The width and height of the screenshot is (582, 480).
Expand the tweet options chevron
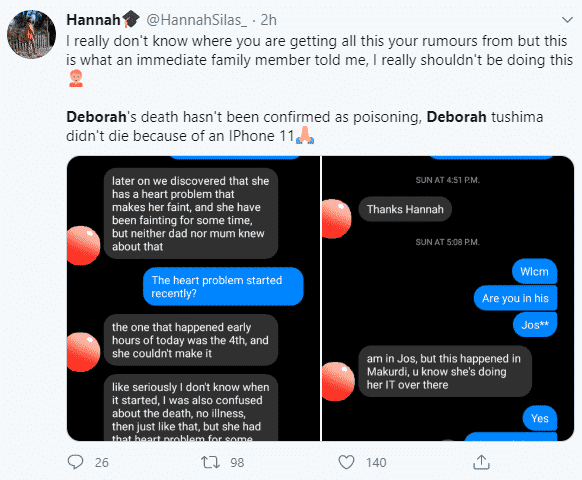(x=567, y=20)
